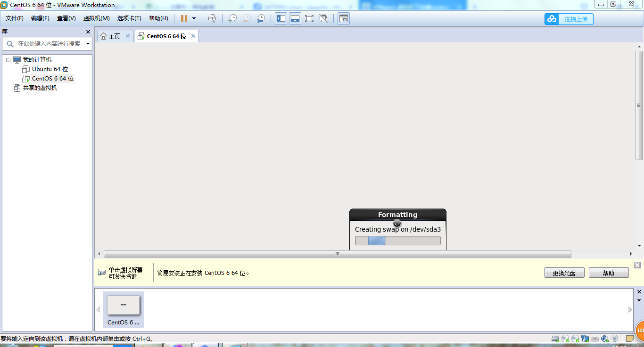
Task: Click the 帮助 button in info bar
Action: click(609, 273)
